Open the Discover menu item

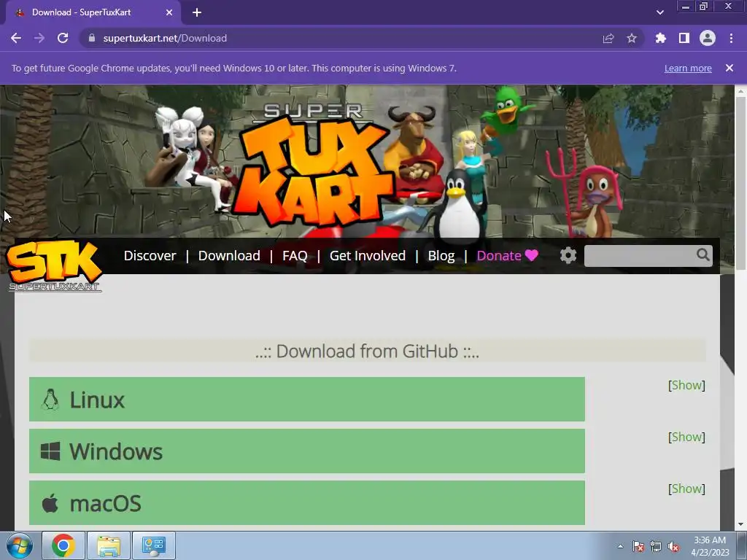pos(150,256)
